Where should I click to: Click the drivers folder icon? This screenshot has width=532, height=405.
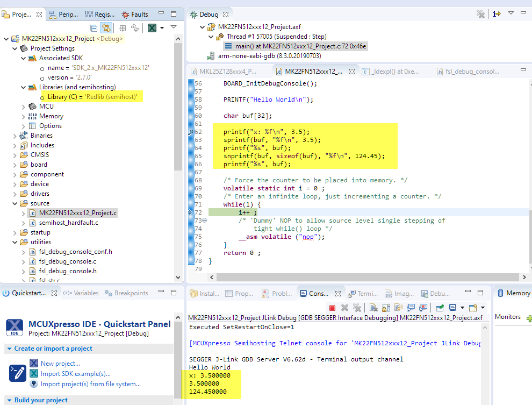tap(24, 194)
